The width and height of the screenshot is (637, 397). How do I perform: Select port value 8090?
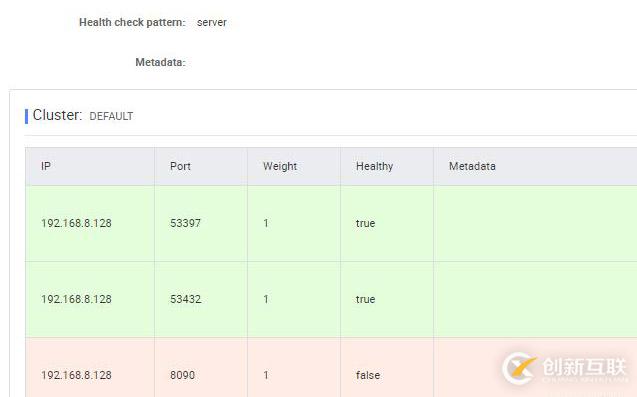click(182, 375)
